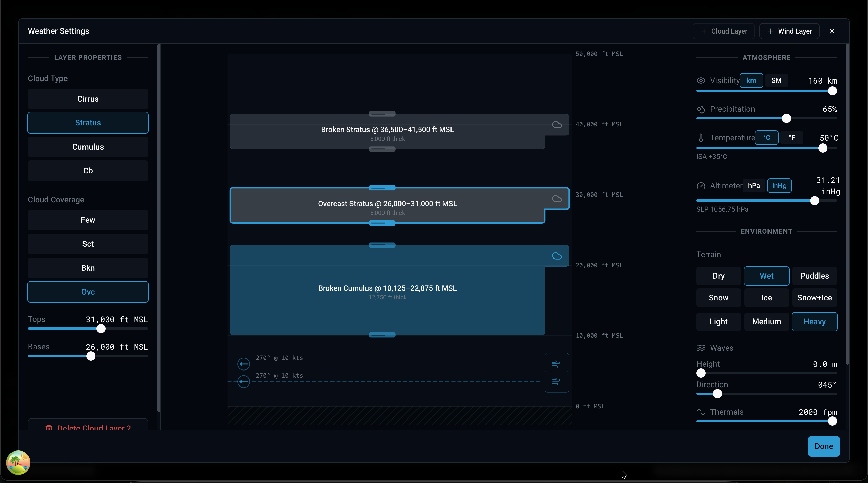The height and width of the screenshot is (483, 868).
Task: Click cloud icon on Overcast Stratus layer
Action: pos(557,199)
